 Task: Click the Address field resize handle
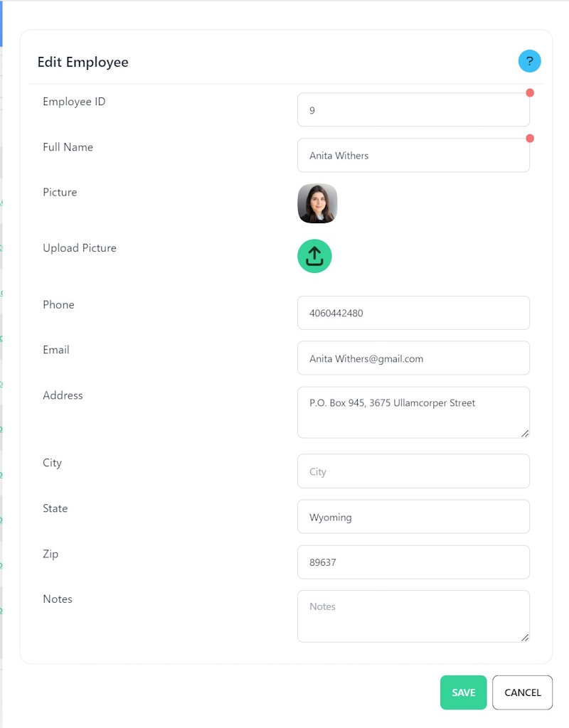525,433
